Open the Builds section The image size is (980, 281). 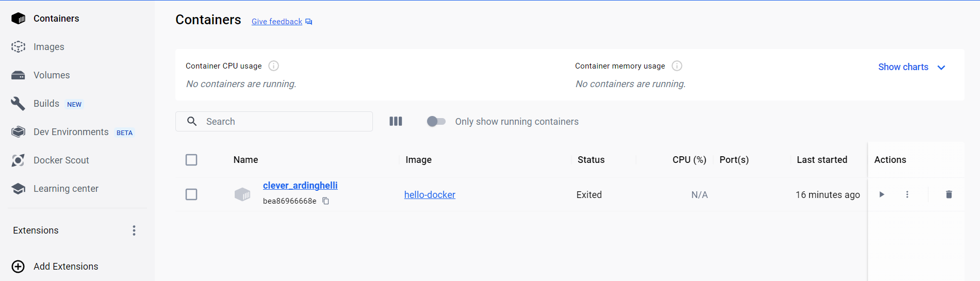tap(46, 104)
